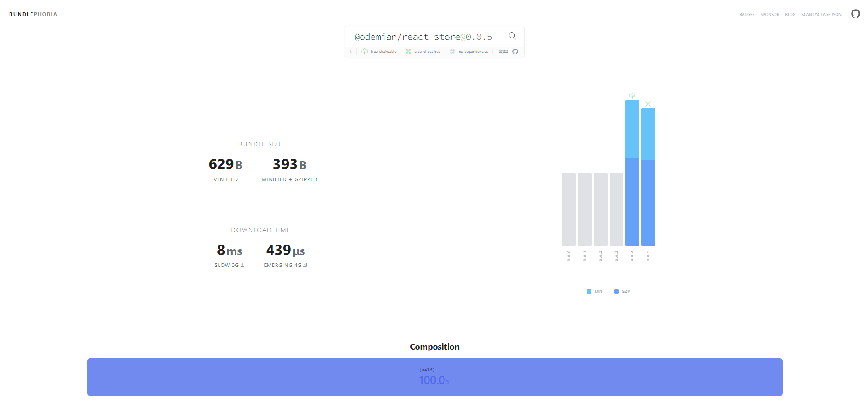Select the 0.0.3 version bar

pyautogui.click(x=617, y=209)
